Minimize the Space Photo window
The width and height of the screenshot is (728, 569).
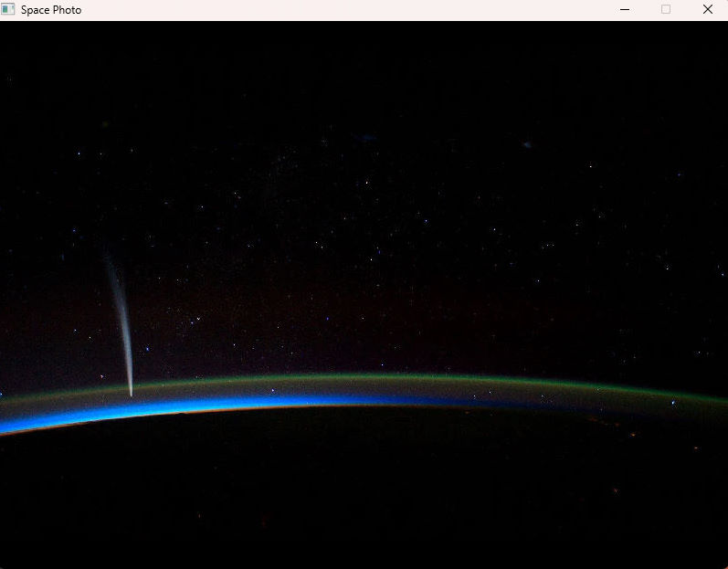[625, 9]
